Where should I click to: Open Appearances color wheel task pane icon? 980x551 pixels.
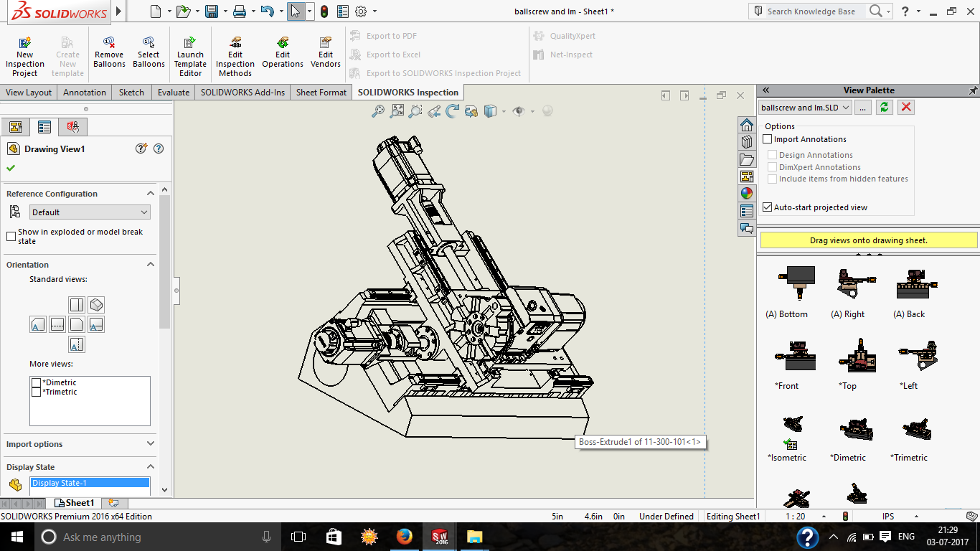click(747, 194)
